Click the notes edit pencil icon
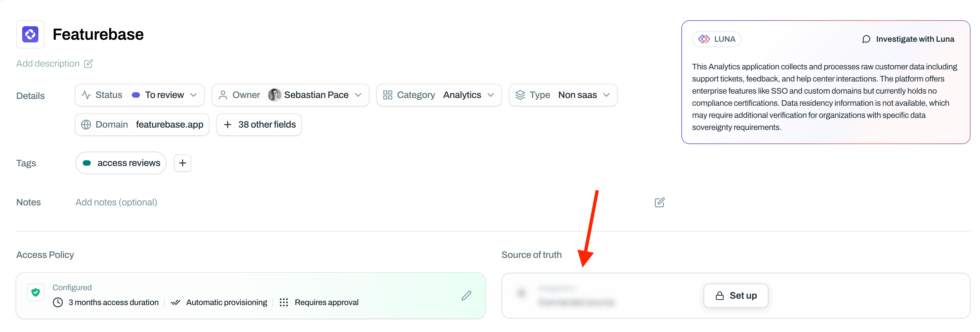This screenshot has height=332, width=980. [659, 202]
